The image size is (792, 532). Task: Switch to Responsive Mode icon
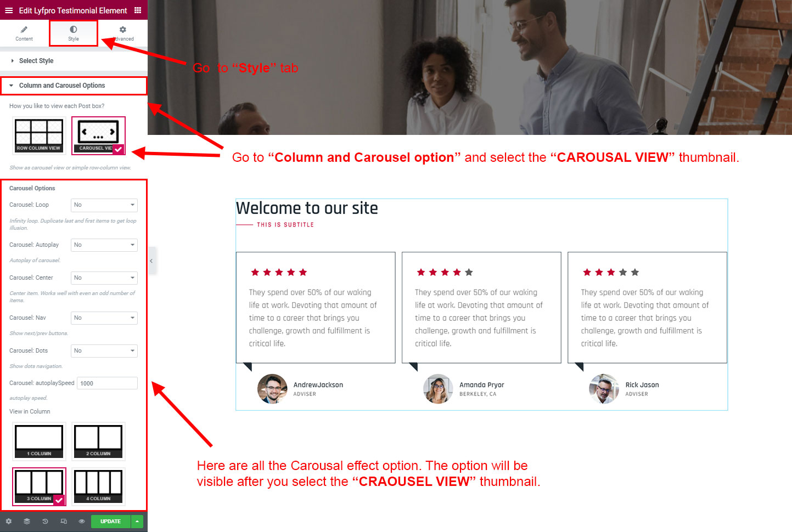coord(64,522)
